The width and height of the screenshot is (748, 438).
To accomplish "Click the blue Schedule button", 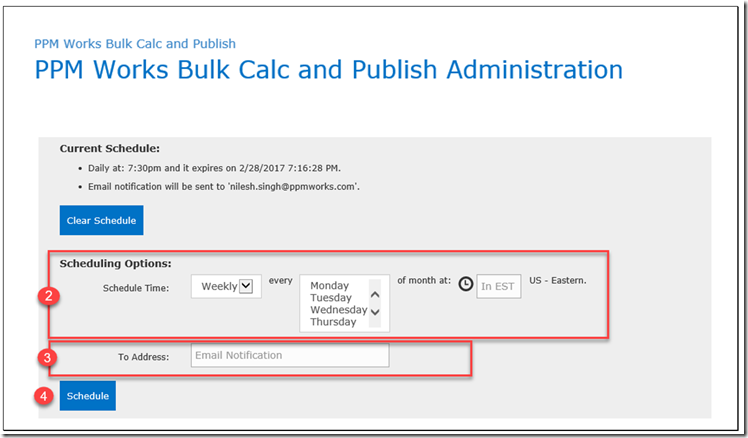I will coord(88,396).
